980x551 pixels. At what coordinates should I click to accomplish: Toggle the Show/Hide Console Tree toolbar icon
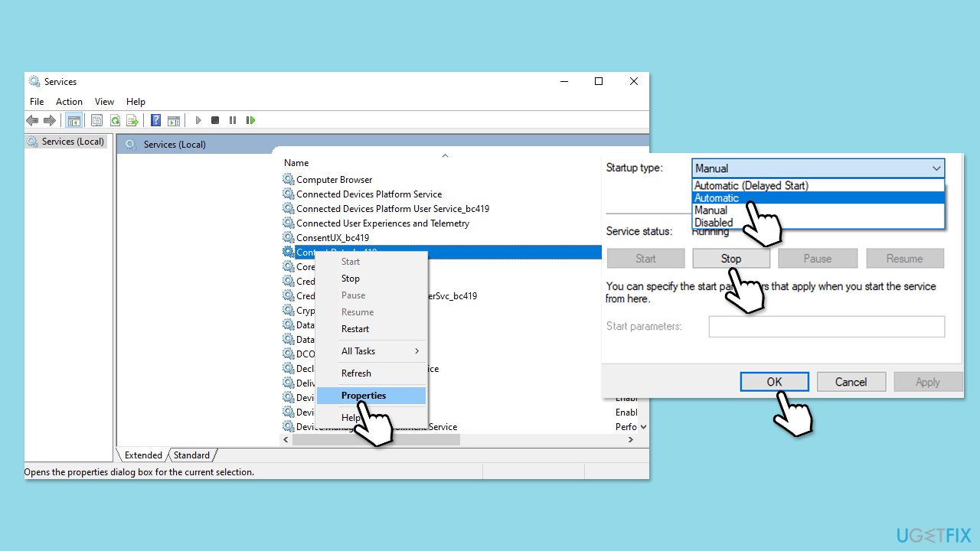[x=74, y=120]
